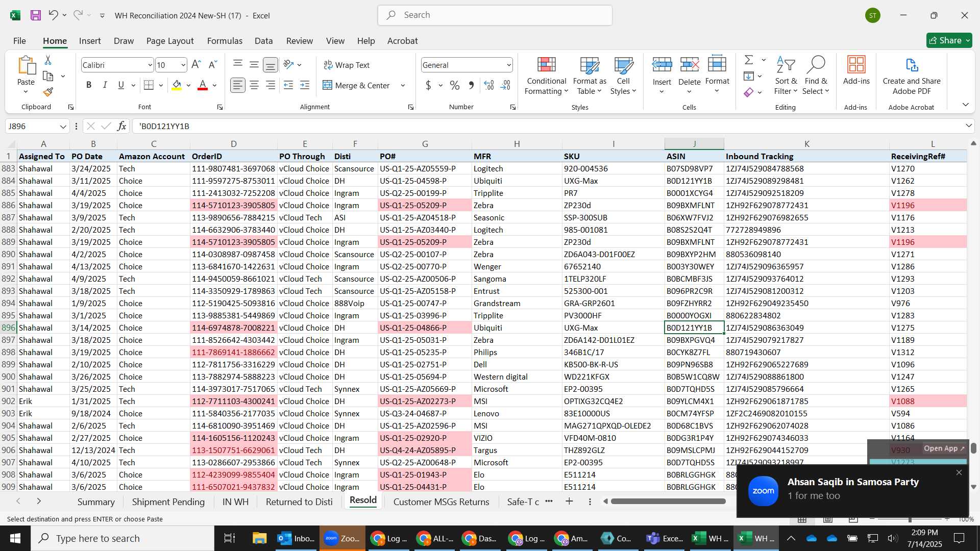Click Open App on Zoom notification

pos(944,448)
